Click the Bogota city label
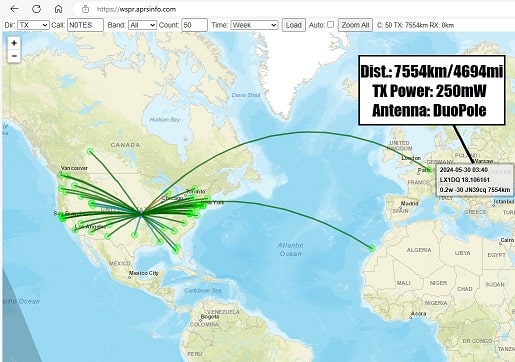 210,317
